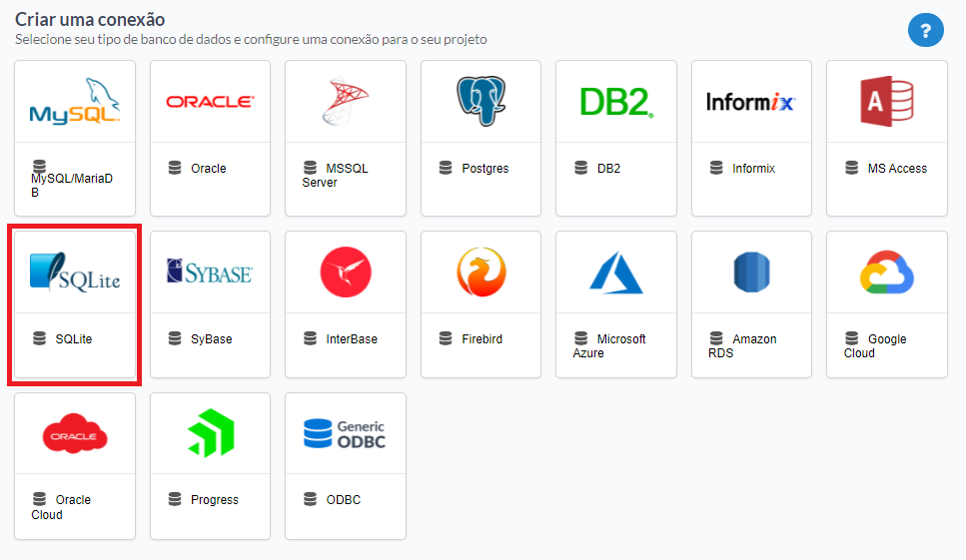This screenshot has width=966, height=560.
Task: Click the database icon above MySQL/MariaDB label
Action: 39,166
